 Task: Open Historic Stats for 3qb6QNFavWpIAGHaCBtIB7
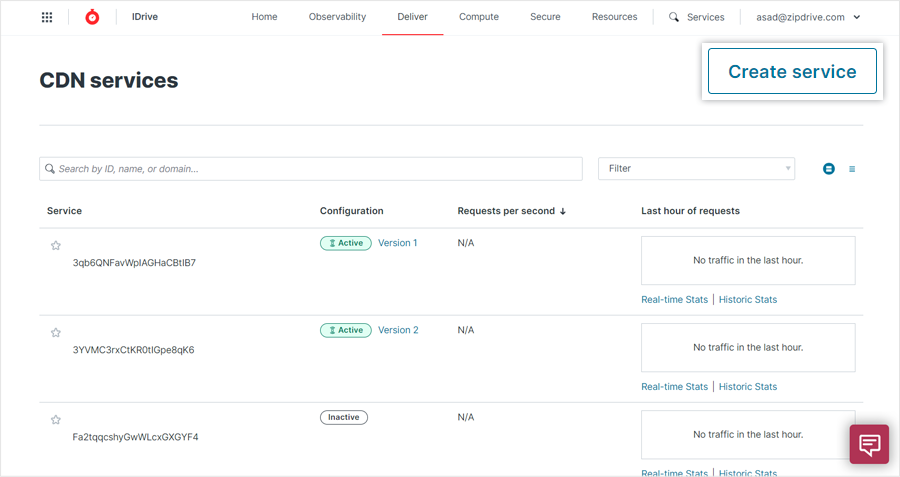click(748, 300)
